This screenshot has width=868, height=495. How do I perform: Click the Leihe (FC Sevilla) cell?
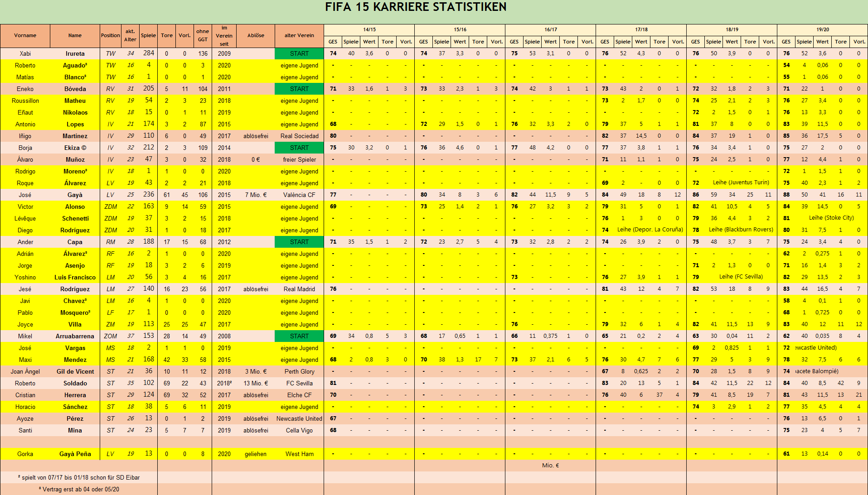click(741, 277)
